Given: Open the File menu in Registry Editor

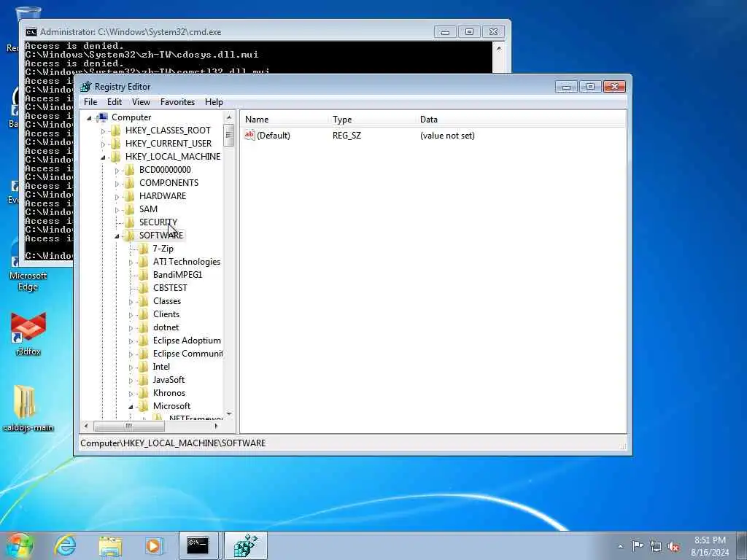Looking at the screenshot, I should pyautogui.click(x=90, y=102).
